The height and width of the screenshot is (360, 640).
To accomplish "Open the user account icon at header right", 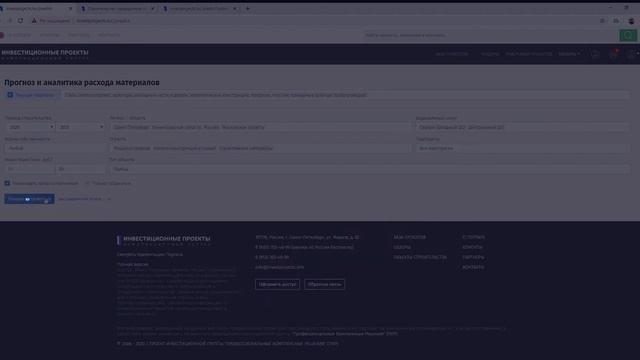I will pos(632,54).
